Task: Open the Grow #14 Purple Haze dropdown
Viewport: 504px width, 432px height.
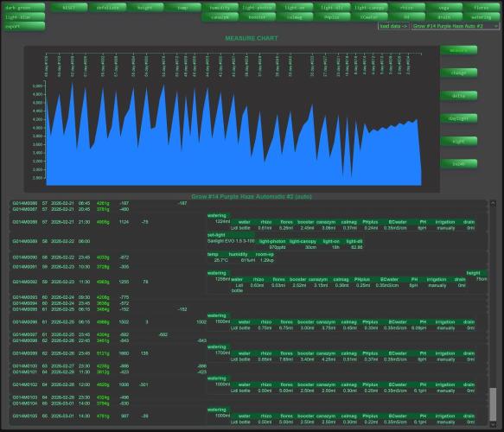Action: [455, 26]
